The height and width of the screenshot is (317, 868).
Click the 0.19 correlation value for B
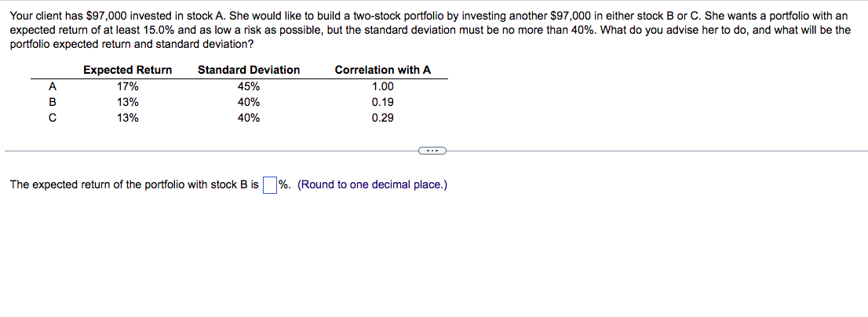click(383, 102)
